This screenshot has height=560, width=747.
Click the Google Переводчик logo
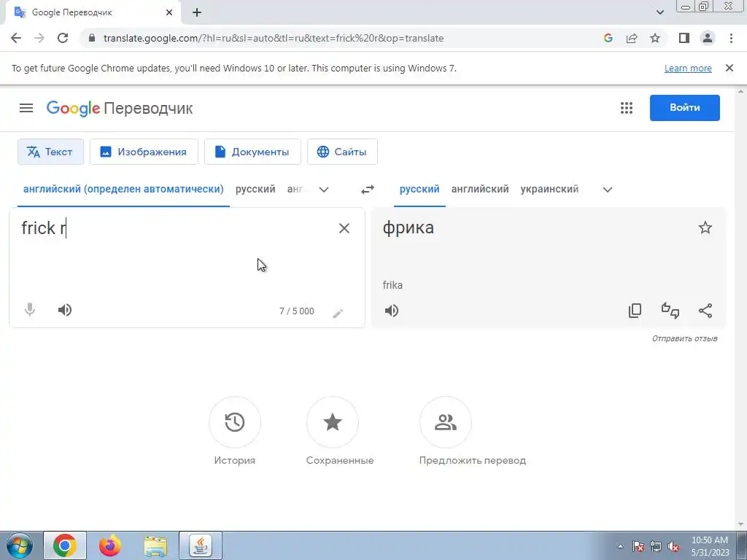[120, 109]
